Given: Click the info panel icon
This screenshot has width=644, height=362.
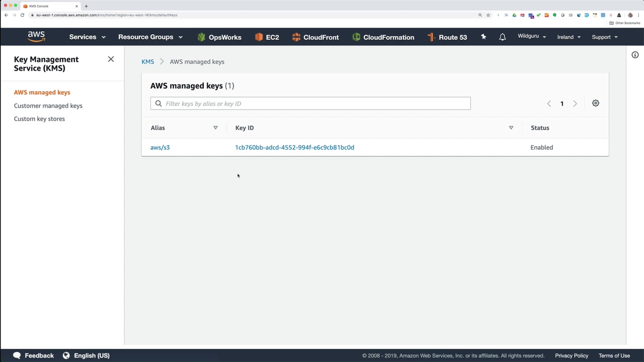Looking at the screenshot, I should pyautogui.click(x=635, y=55).
